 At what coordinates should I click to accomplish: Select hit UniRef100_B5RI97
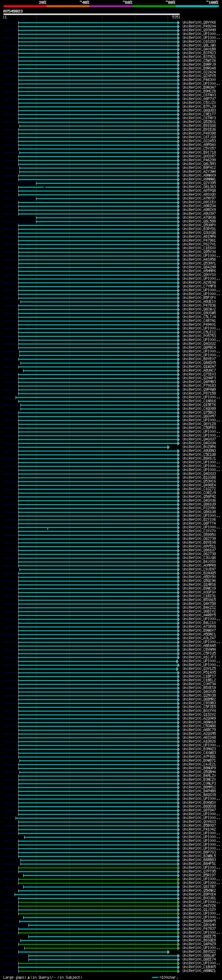point(199,875)
